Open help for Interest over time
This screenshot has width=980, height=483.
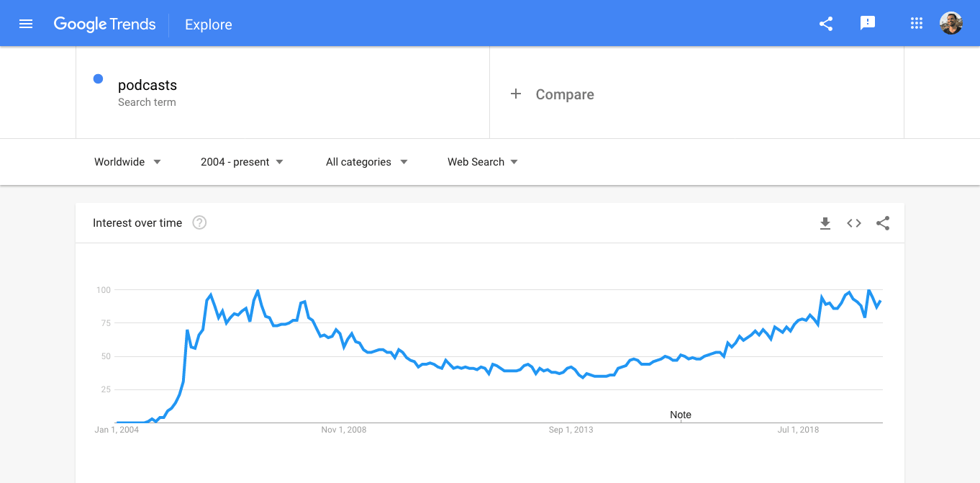[199, 223]
